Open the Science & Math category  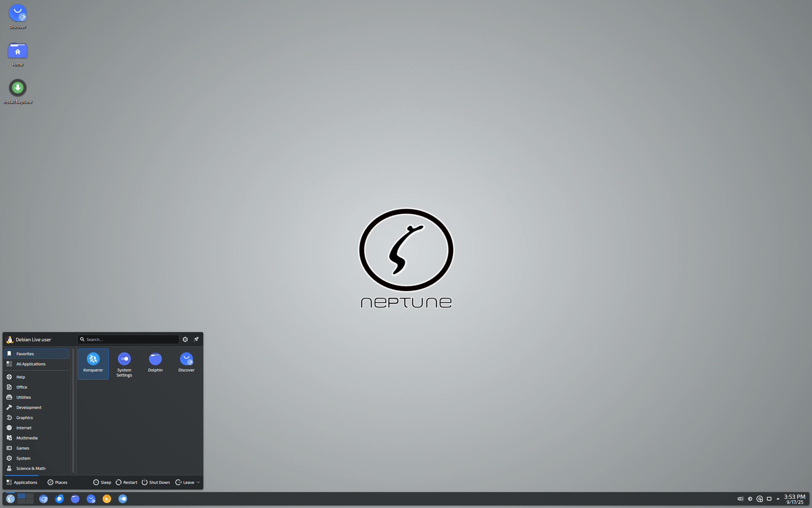pyautogui.click(x=36, y=468)
